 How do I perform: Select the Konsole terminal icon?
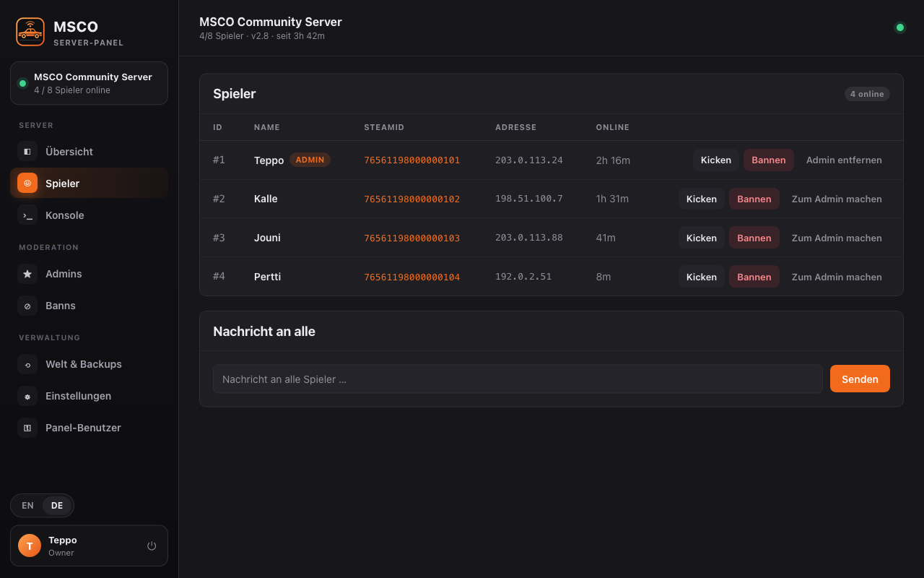[x=27, y=215]
